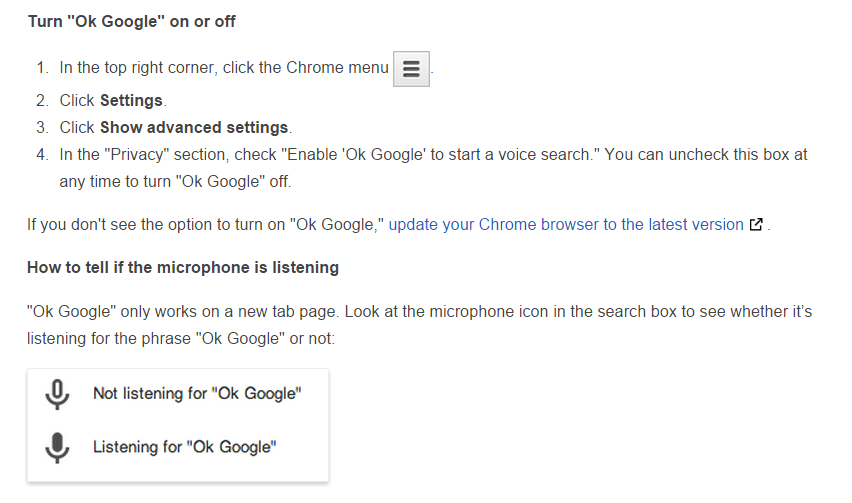Open the update your Chrome browser link
The height and width of the screenshot is (503, 852).
coord(566,224)
